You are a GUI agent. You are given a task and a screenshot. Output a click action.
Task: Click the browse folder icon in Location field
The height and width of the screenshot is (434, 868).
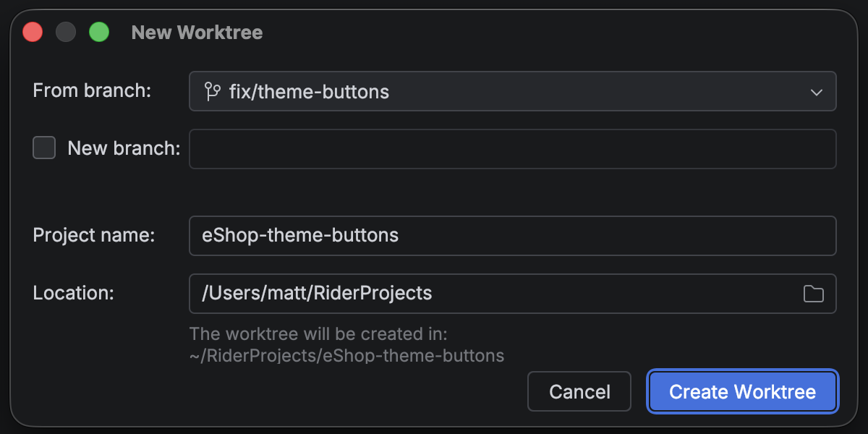point(814,294)
